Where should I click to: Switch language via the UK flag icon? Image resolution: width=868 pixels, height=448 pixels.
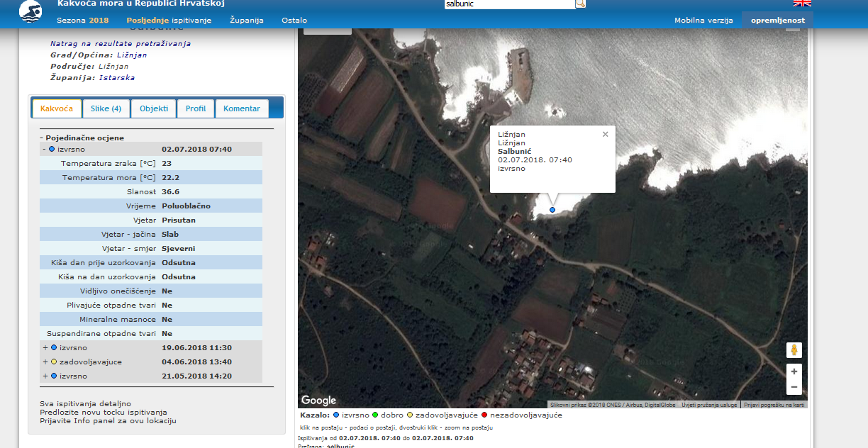802,3
